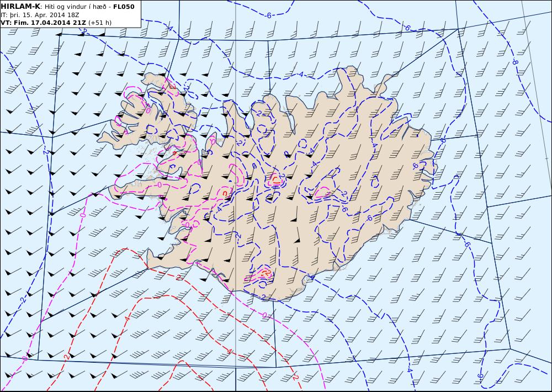Click the '(+51 h)' forecast offset text
The image size is (552, 392).
click(99, 23)
